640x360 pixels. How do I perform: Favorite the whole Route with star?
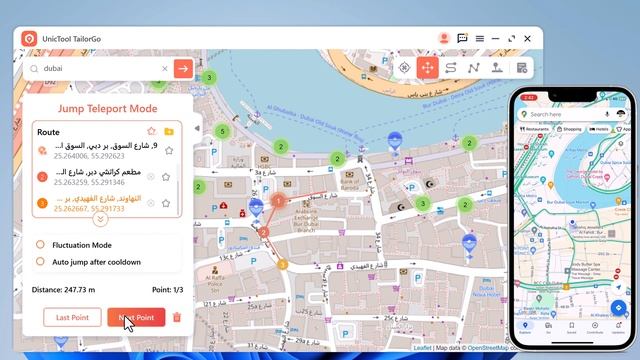(151, 131)
